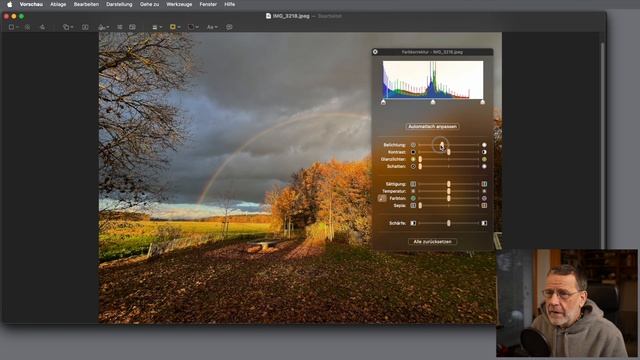
Task: Click the white balance eyedropper beside Farbton
Action: coord(382,198)
